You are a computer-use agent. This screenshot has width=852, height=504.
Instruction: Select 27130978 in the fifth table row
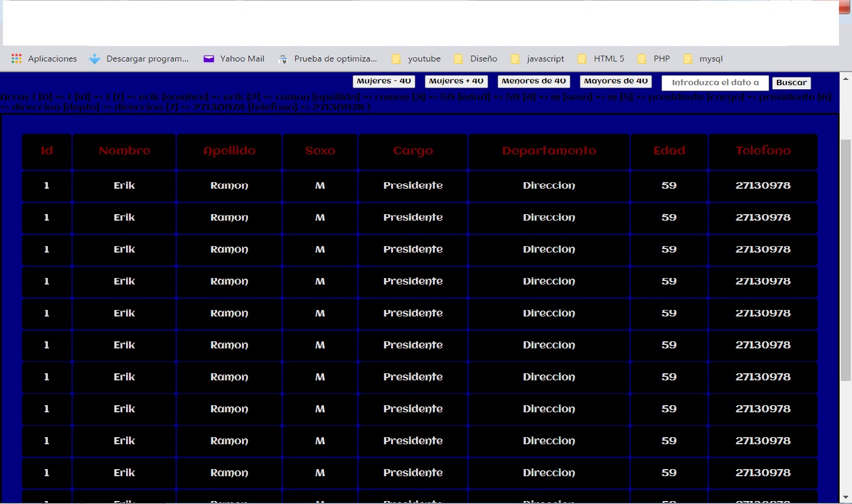[x=763, y=314]
